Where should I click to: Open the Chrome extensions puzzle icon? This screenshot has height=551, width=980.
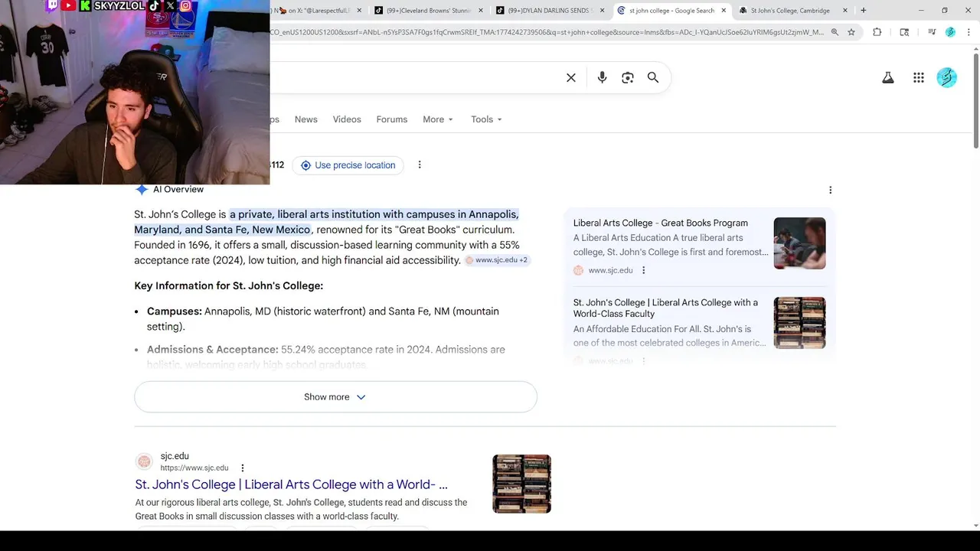(x=877, y=32)
